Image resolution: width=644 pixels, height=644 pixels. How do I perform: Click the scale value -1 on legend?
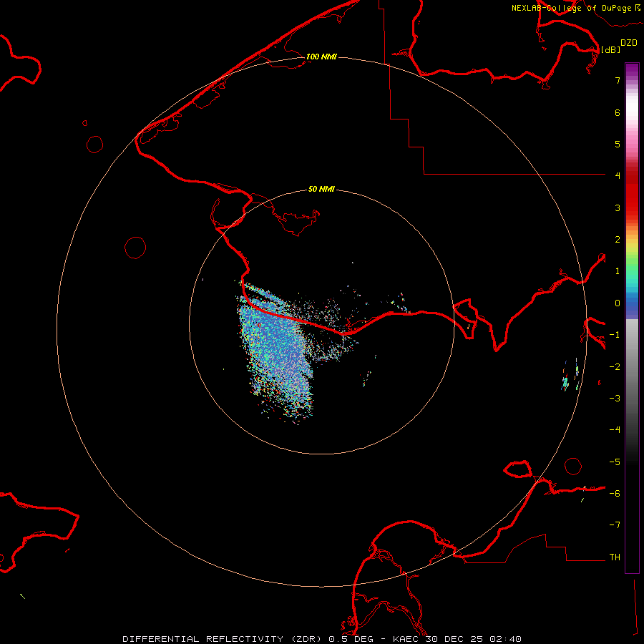coord(615,335)
